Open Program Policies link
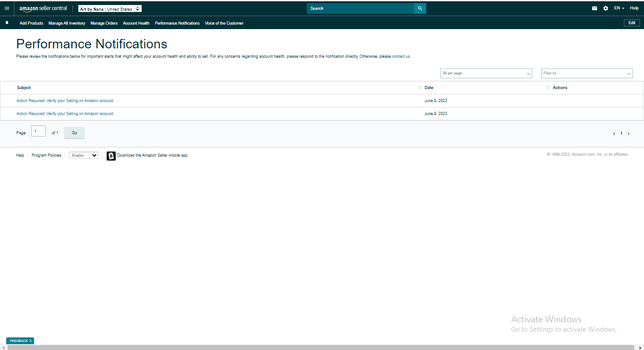The height and width of the screenshot is (350, 644). pos(47,155)
